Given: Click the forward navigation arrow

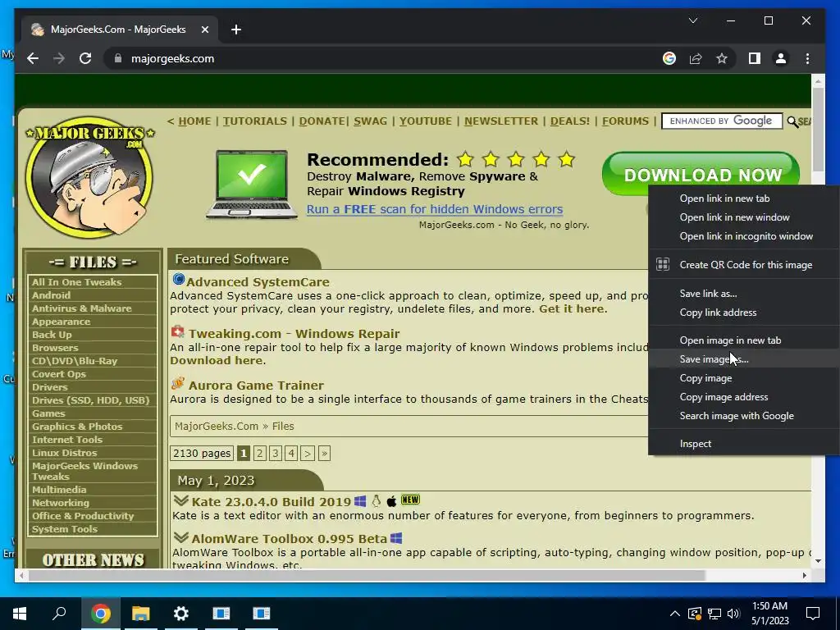Looking at the screenshot, I should (59, 58).
